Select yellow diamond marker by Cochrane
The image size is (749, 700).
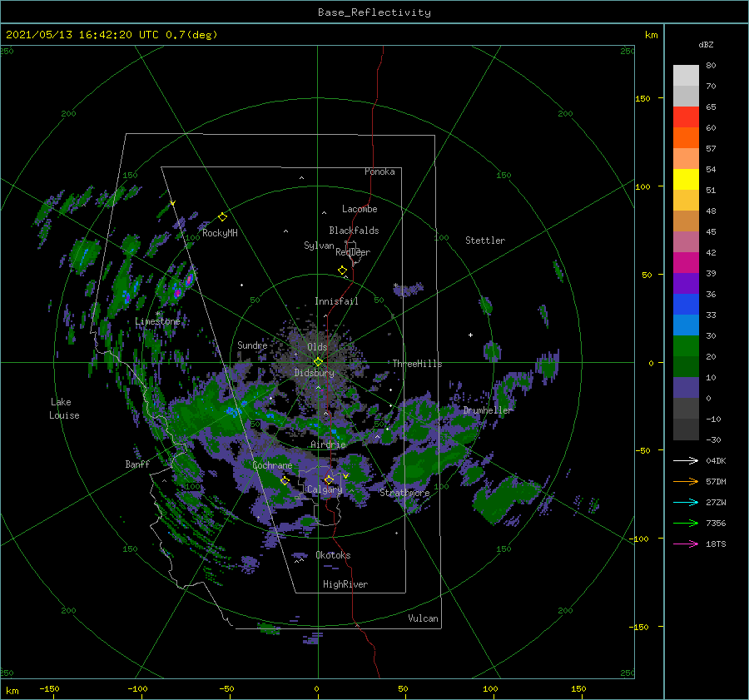(285, 480)
